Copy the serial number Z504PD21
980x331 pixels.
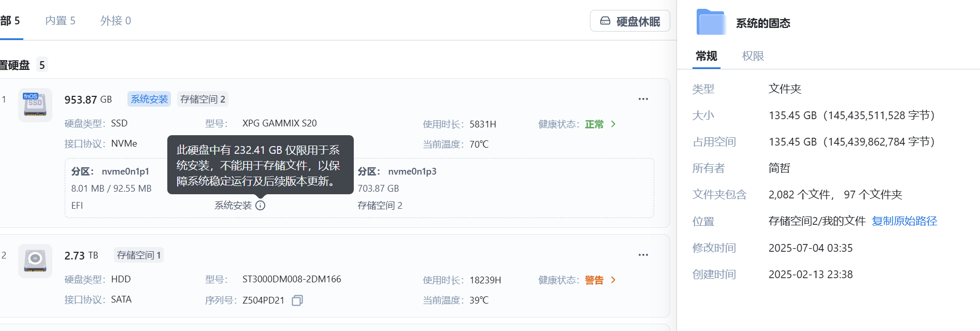click(296, 300)
